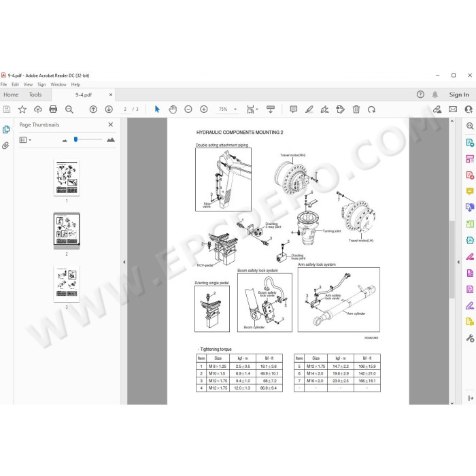Enlarge thumbnail size large mountain icon

click(x=111, y=139)
